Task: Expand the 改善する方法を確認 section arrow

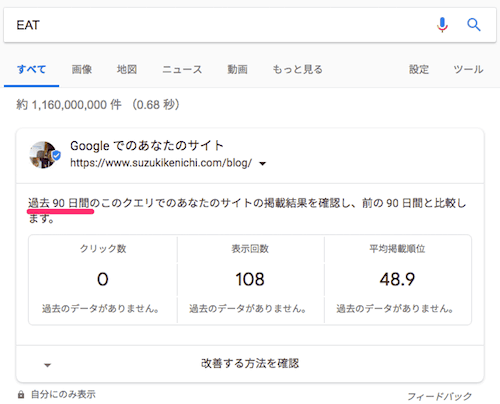Action: pos(48,365)
